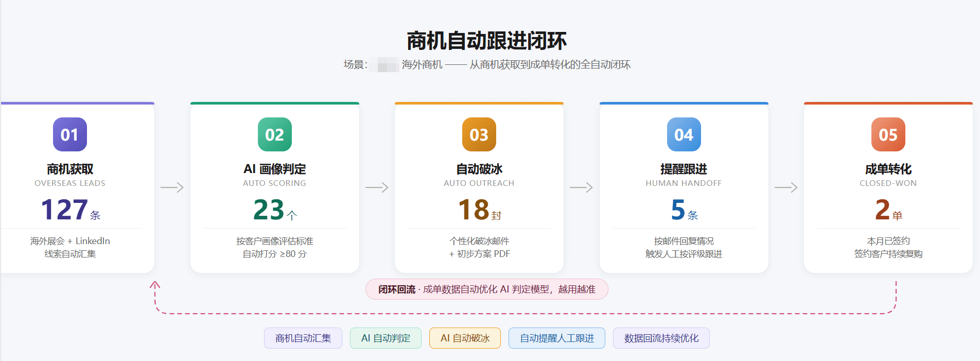Select the 数据回流持续优化 tag

tap(661, 338)
